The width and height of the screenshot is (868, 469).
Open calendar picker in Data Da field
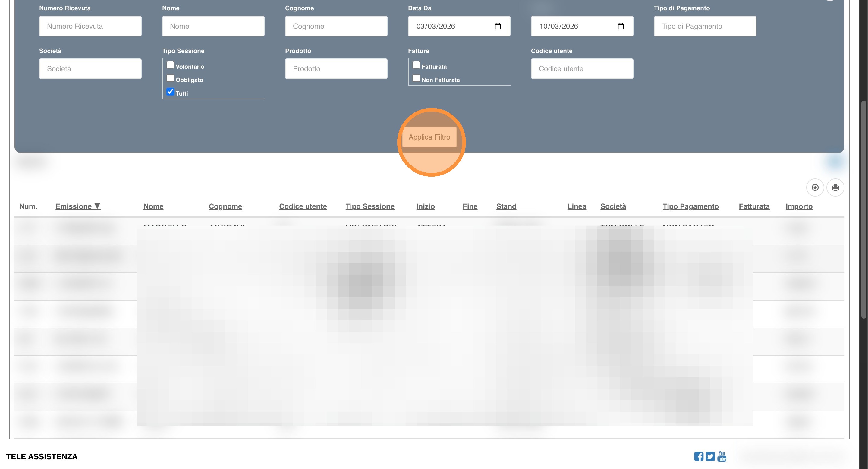pyautogui.click(x=498, y=26)
